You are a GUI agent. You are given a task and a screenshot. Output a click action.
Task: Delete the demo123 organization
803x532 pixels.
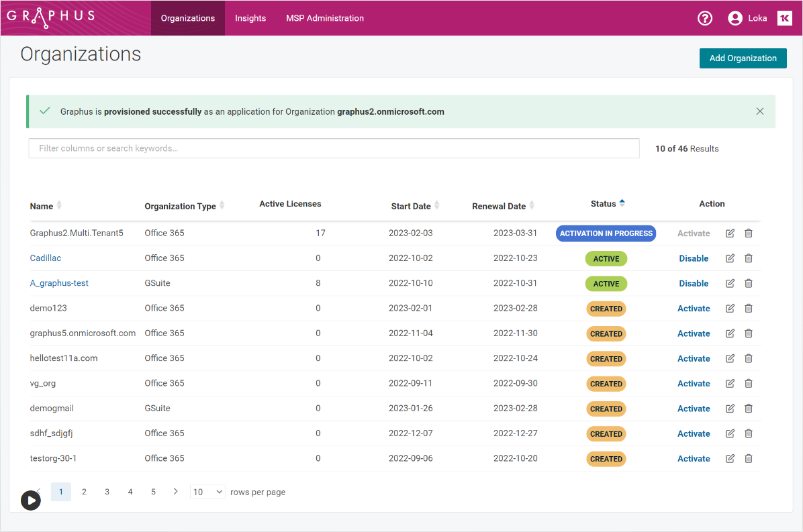(x=748, y=309)
